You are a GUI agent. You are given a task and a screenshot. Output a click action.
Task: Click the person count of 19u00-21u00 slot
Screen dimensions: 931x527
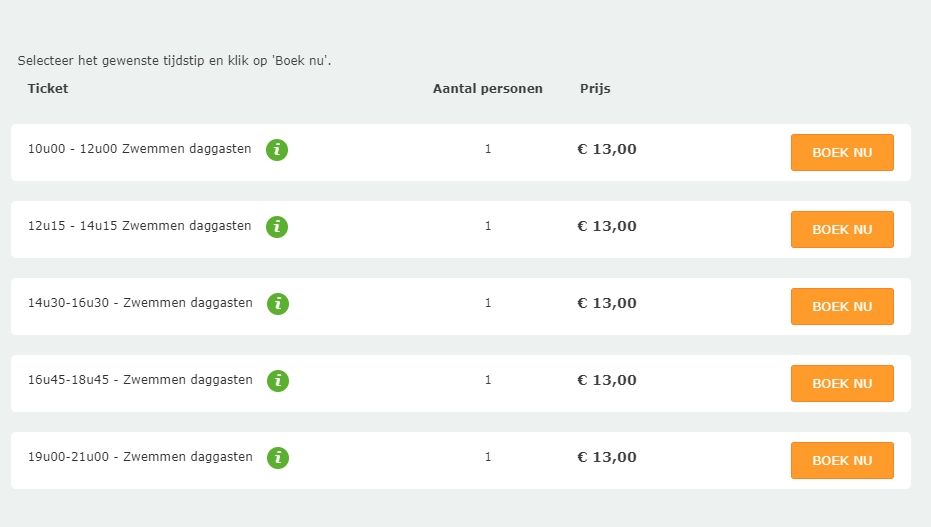[x=488, y=457]
